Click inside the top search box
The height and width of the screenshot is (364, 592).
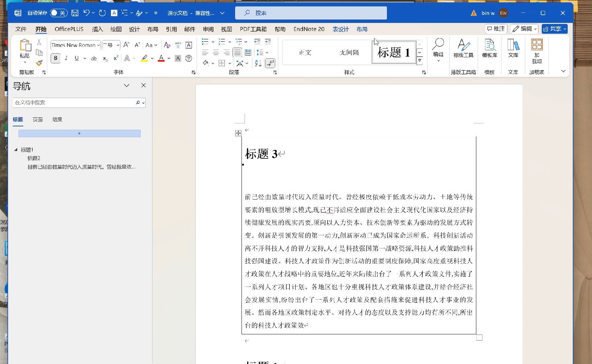310,13
